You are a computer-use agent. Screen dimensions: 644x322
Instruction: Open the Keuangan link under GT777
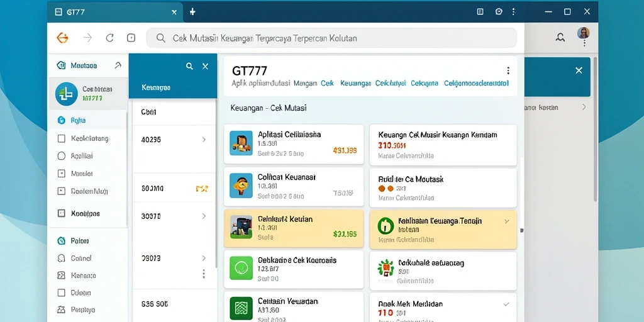click(x=355, y=83)
